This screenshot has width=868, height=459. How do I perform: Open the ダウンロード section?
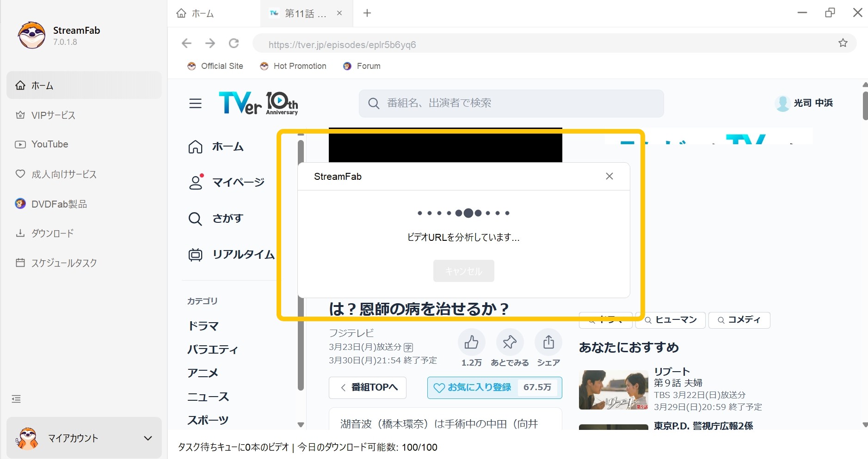tap(52, 233)
